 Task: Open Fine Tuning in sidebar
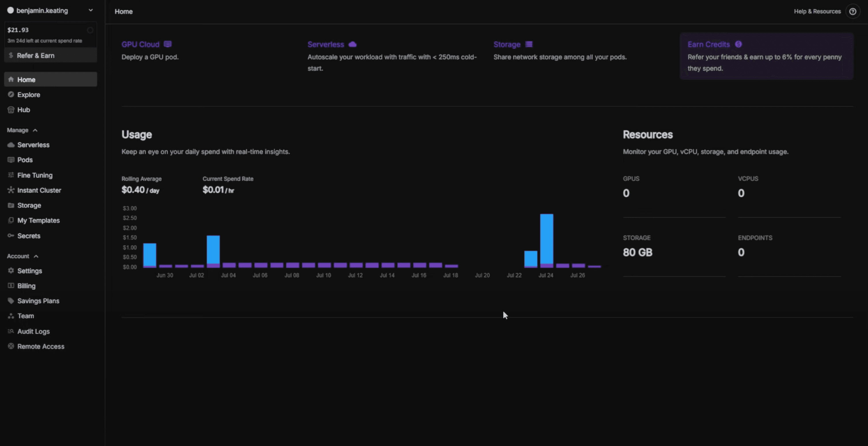click(35, 175)
